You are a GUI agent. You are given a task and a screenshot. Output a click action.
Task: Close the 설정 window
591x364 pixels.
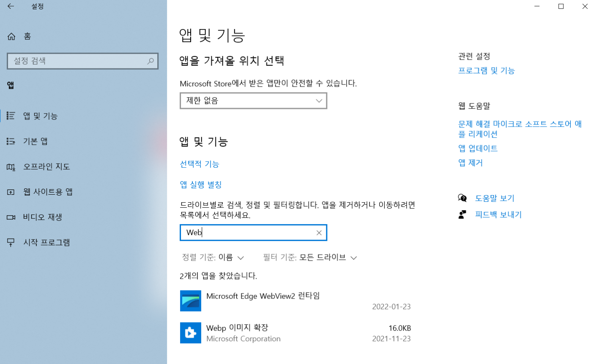tap(585, 6)
